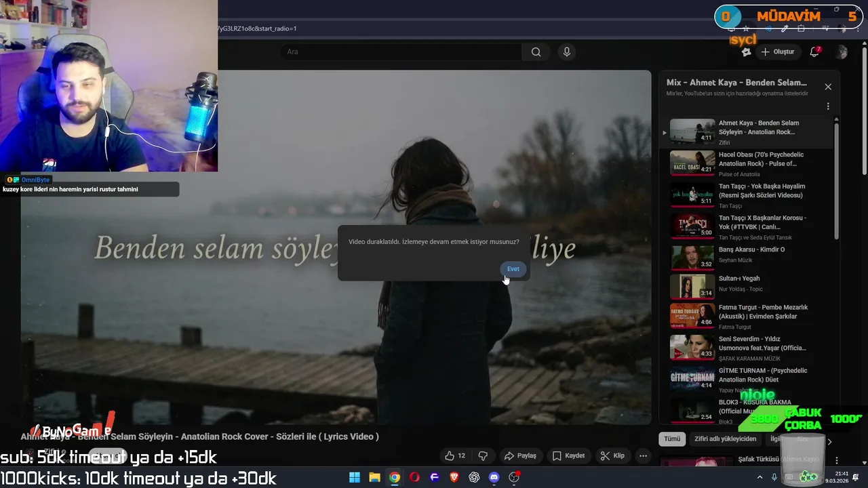Close the Mix playlist panel

(828, 87)
